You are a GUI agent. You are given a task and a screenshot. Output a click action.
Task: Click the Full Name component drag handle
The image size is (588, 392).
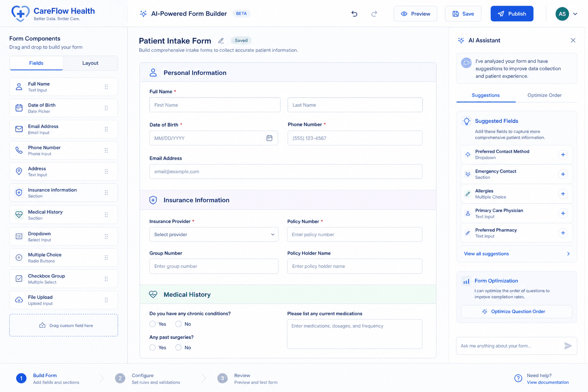click(106, 87)
